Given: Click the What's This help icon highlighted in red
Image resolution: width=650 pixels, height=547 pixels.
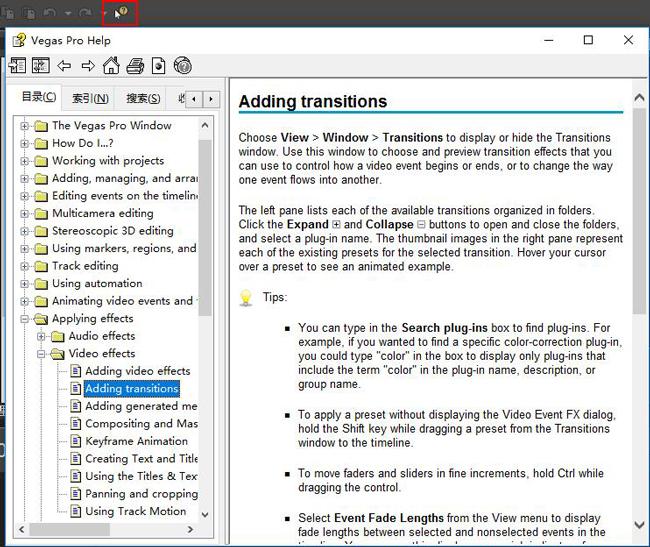Looking at the screenshot, I should click(x=120, y=13).
